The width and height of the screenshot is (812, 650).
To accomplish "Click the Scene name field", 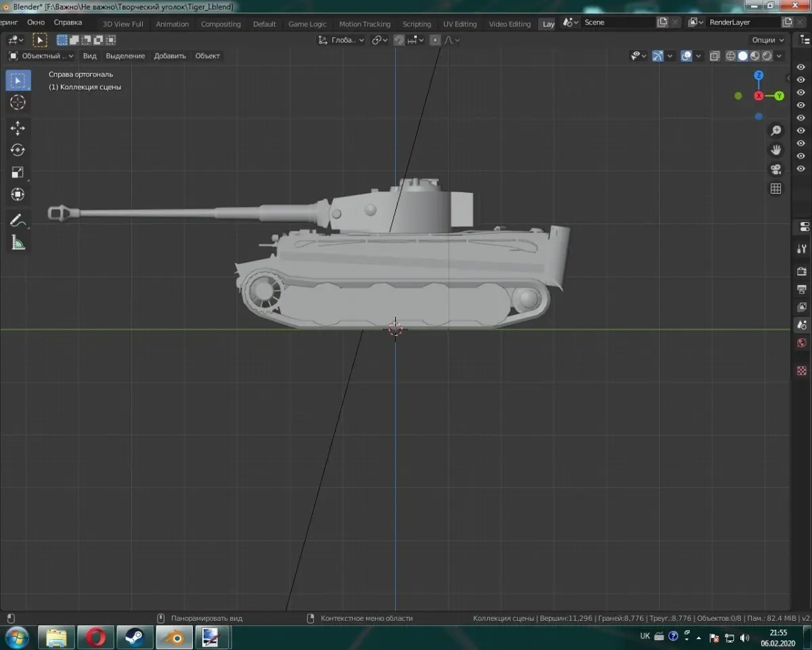I will pyautogui.click(x=618, y=22).
